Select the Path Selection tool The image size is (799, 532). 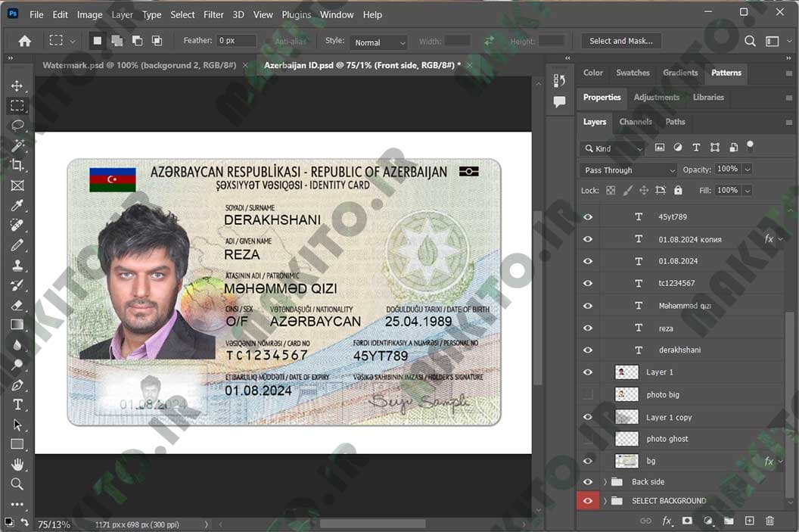pos(17,425)
